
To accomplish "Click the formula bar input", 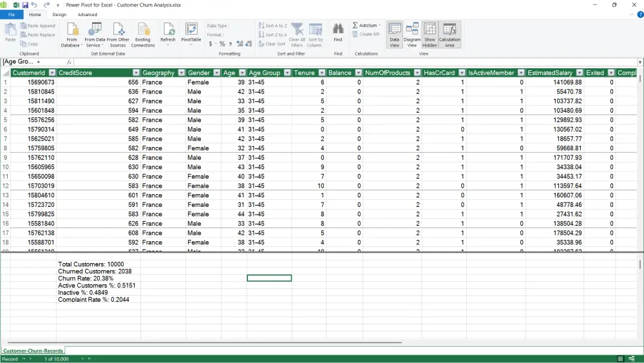I will [x=355, y=62].
